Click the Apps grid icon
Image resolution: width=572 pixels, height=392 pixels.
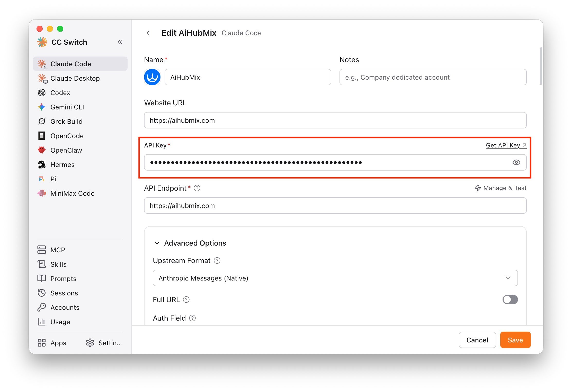tap(42, 343)
